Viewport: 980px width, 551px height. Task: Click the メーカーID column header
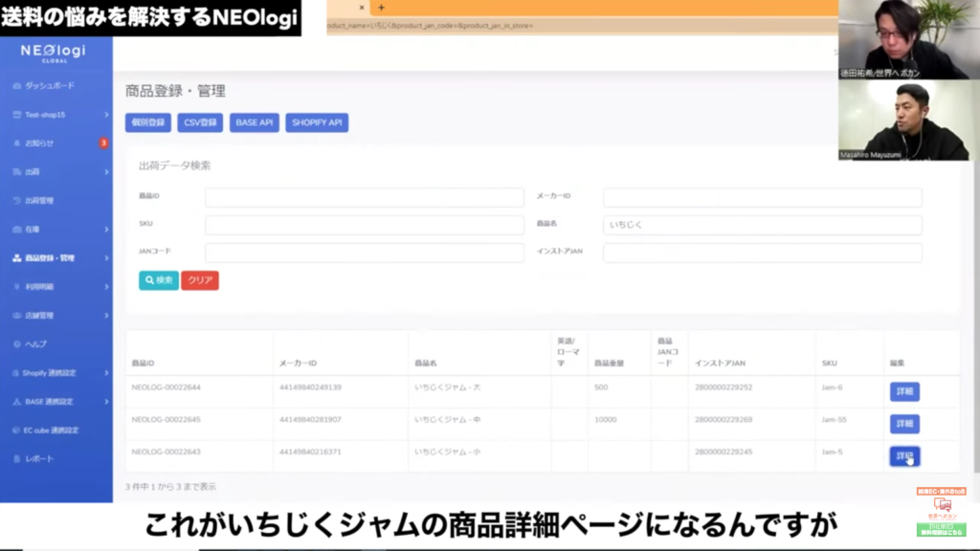[x=299, y=363]
